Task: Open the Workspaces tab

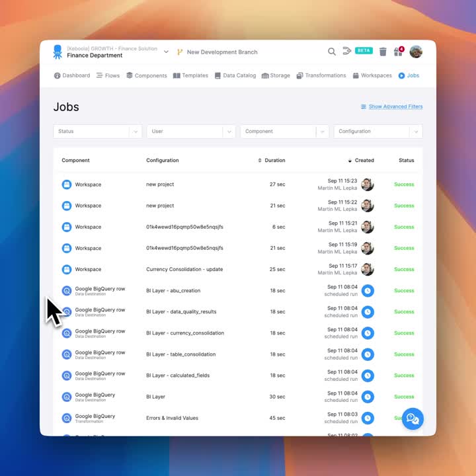Action: click(x=372, y=75)
